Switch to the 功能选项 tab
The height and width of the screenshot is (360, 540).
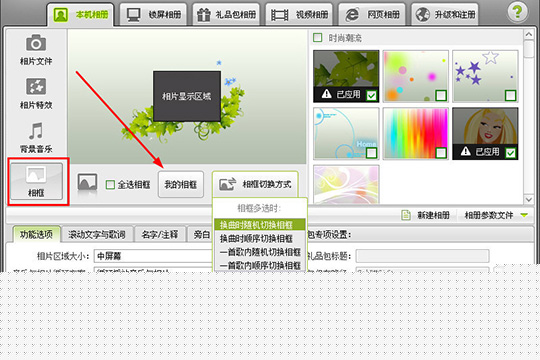36,235
